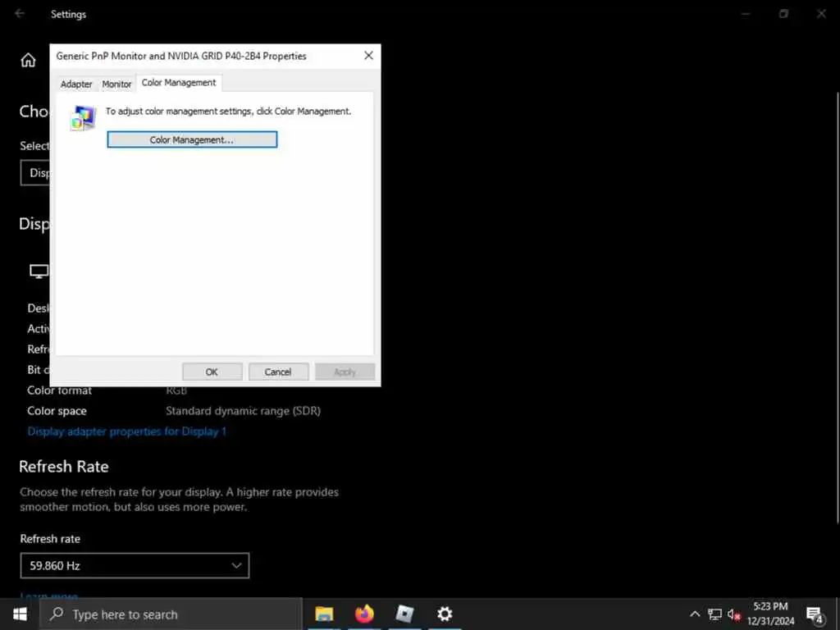Click the greyed-out Apply button
Image resolution: width=840 pixels, height=630 pixels.
(345, 372)
